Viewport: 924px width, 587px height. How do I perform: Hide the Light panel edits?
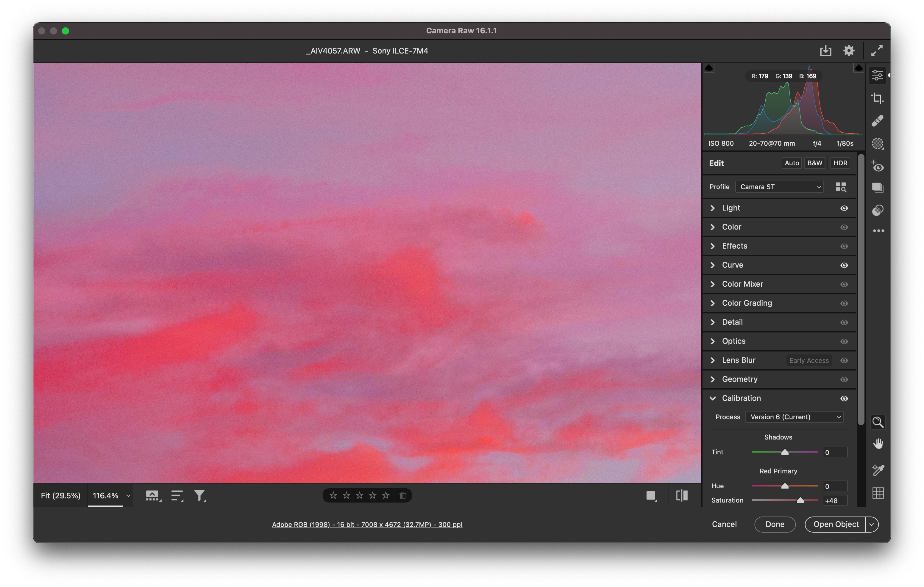click(844, 208)
